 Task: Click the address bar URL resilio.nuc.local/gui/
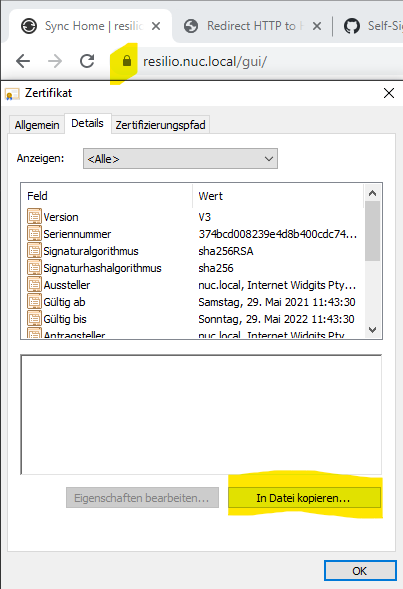point(205,61)
